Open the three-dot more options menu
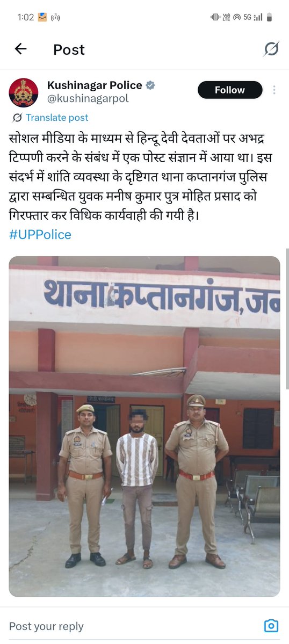The width and height of the screenshot is (289, 644). coord(274,90)
